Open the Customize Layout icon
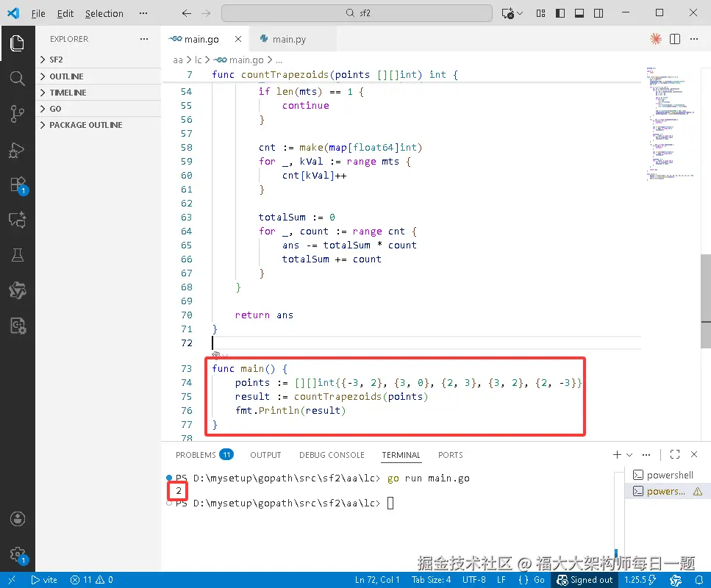 coord(540,13)
